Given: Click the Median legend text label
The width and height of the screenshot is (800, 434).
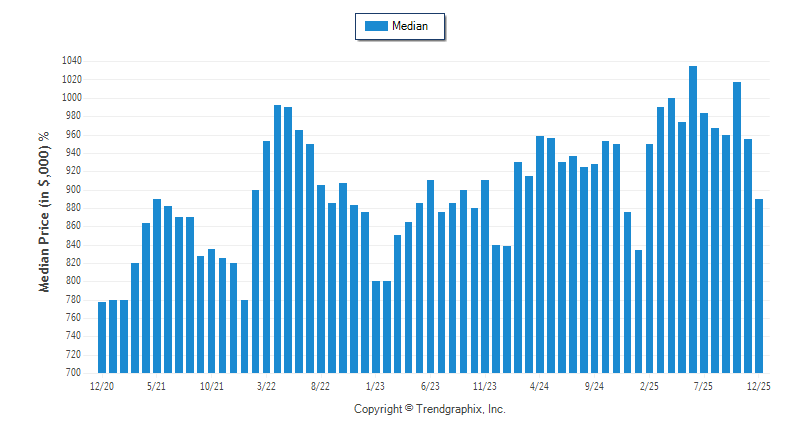Looking at the screenshot, I should (x=410, y=27).
